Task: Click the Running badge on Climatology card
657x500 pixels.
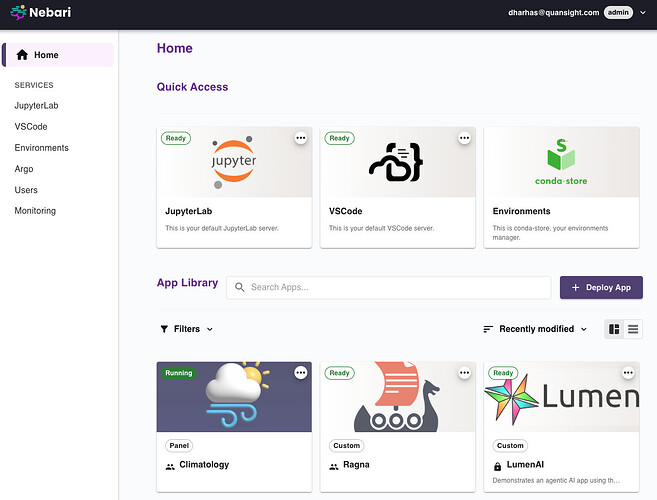Action: pos(178,373)
